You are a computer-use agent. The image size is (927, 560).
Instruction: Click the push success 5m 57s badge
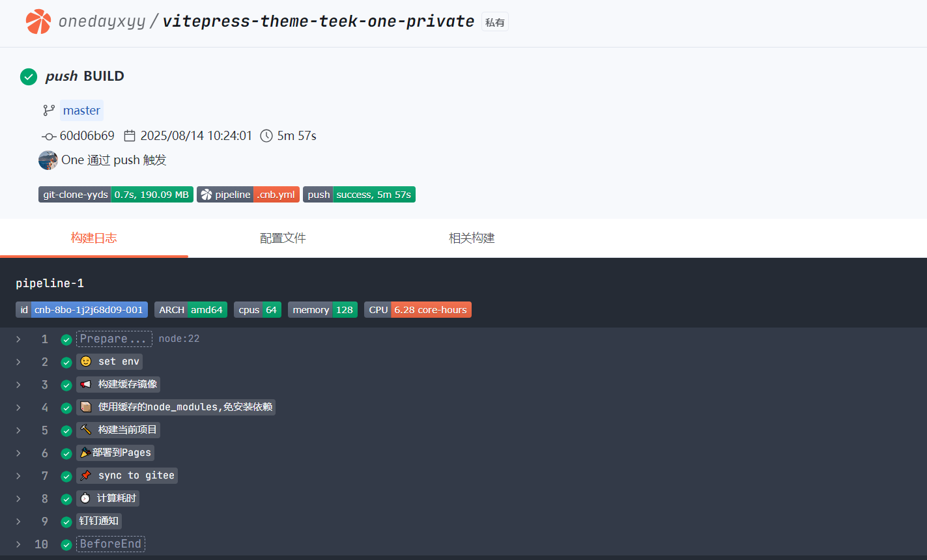(x=359, y=195)
